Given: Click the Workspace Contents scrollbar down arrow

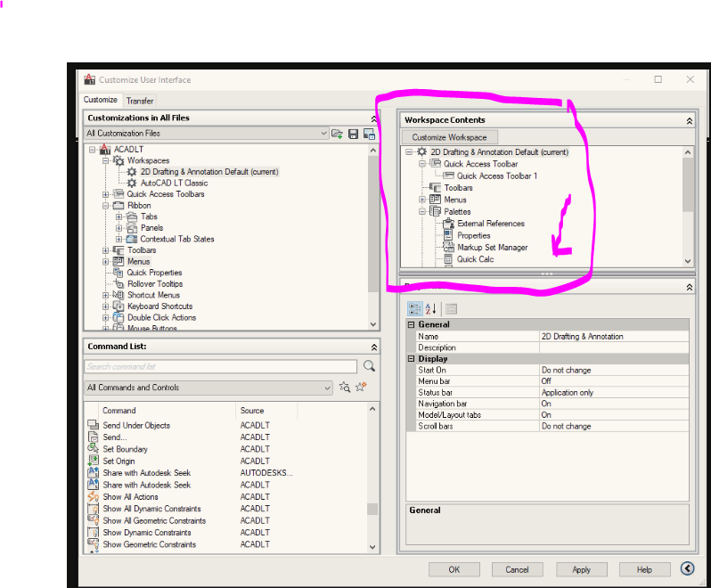Looking at the screenshot, I should point(688,261).
